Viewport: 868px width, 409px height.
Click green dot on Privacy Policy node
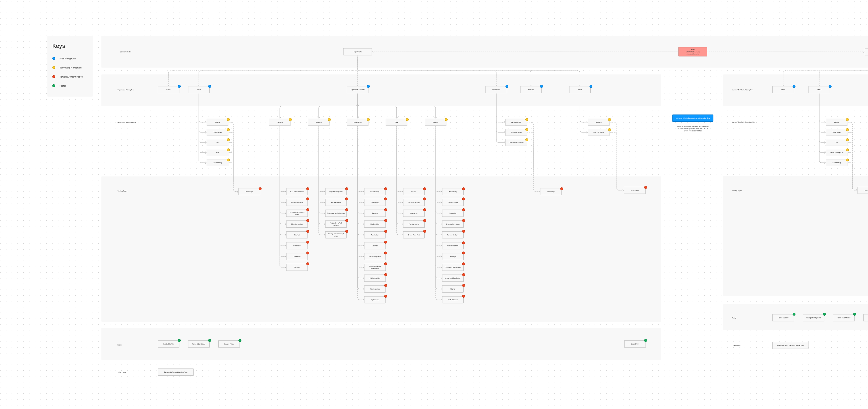pos(240,340)
